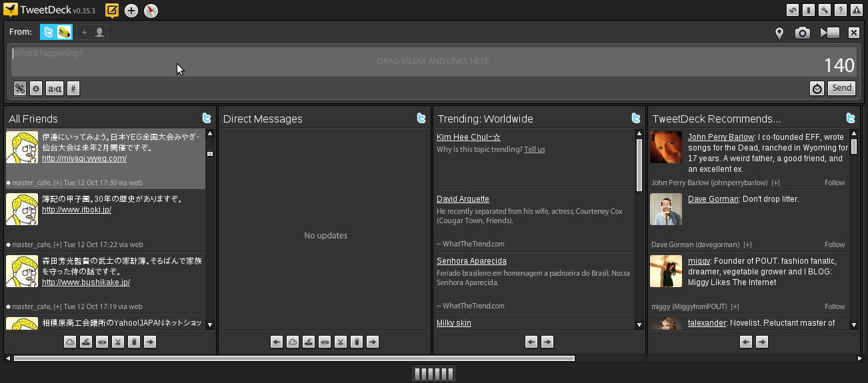The image size is (868, 383).
Task: Delete Direct Messages column with trash icon
Action: click(357, 342)
